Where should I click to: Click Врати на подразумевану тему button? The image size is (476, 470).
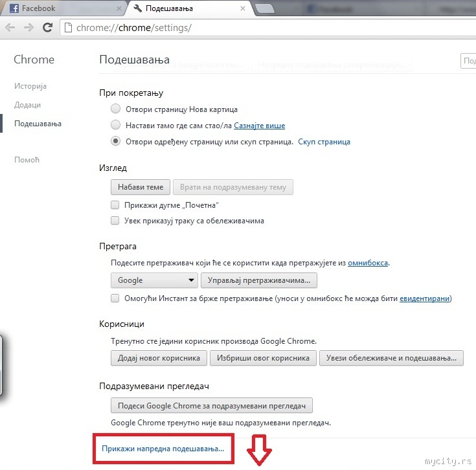[x=233, y=187]
